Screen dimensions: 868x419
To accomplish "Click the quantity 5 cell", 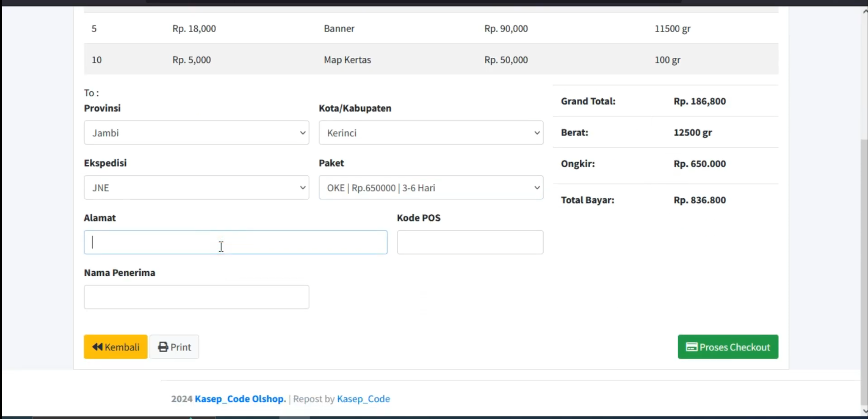I will tap(94, 28).
